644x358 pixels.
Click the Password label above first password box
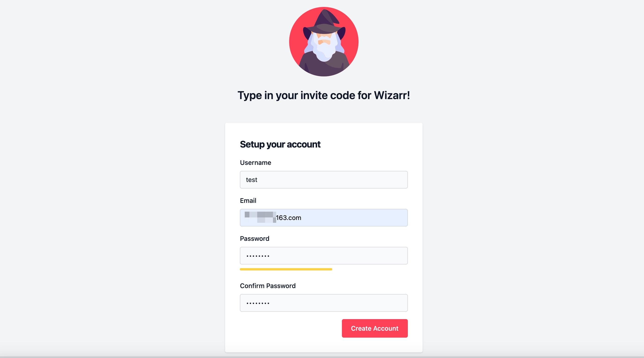tap(254, 239)
